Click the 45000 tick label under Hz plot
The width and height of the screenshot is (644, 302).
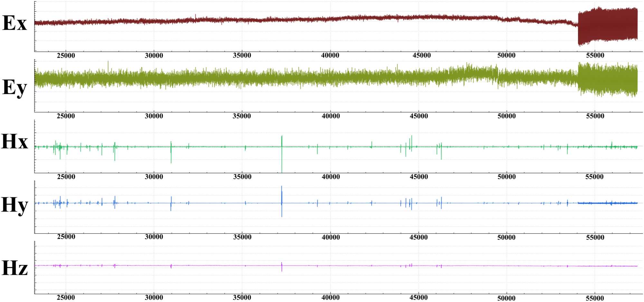pyautogui.click(x=419, y=297)
